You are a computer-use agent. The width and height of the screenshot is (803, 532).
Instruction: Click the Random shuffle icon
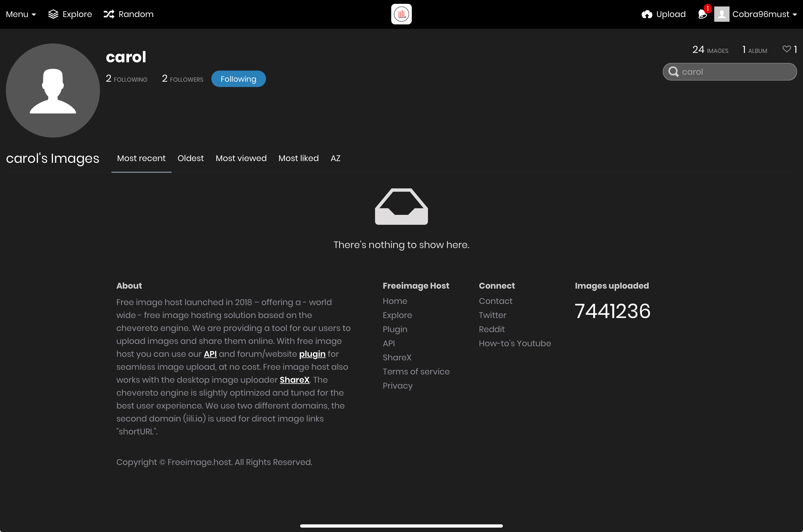click(x=109, y=14)
